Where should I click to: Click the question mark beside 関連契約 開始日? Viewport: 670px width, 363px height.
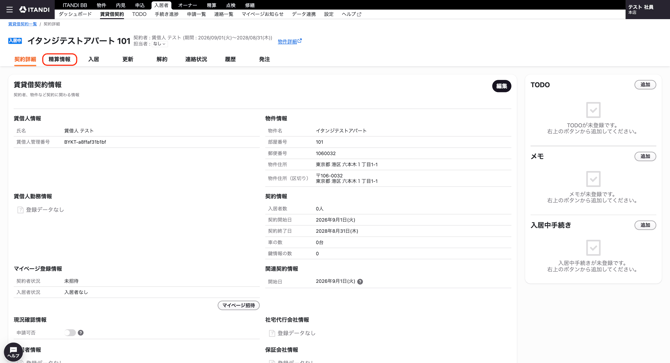pos(360,282)
